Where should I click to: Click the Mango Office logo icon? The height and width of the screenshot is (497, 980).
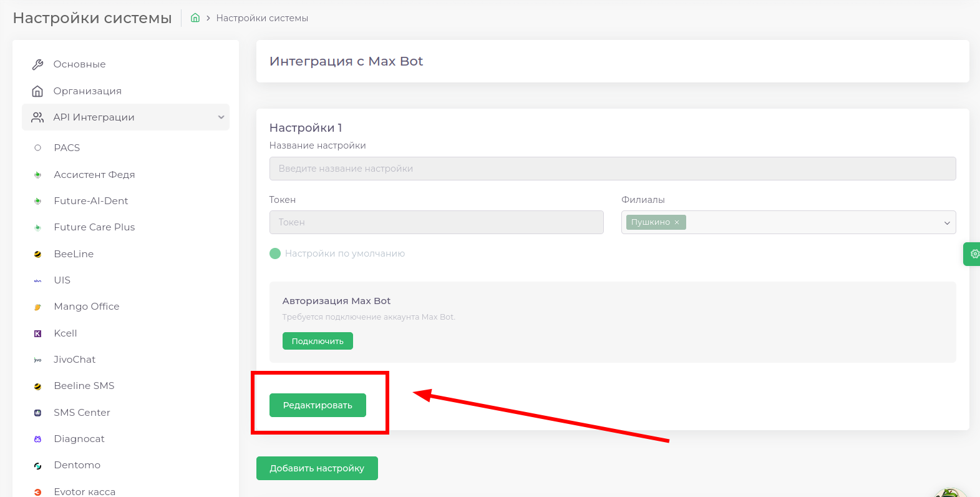click(37, 307)
